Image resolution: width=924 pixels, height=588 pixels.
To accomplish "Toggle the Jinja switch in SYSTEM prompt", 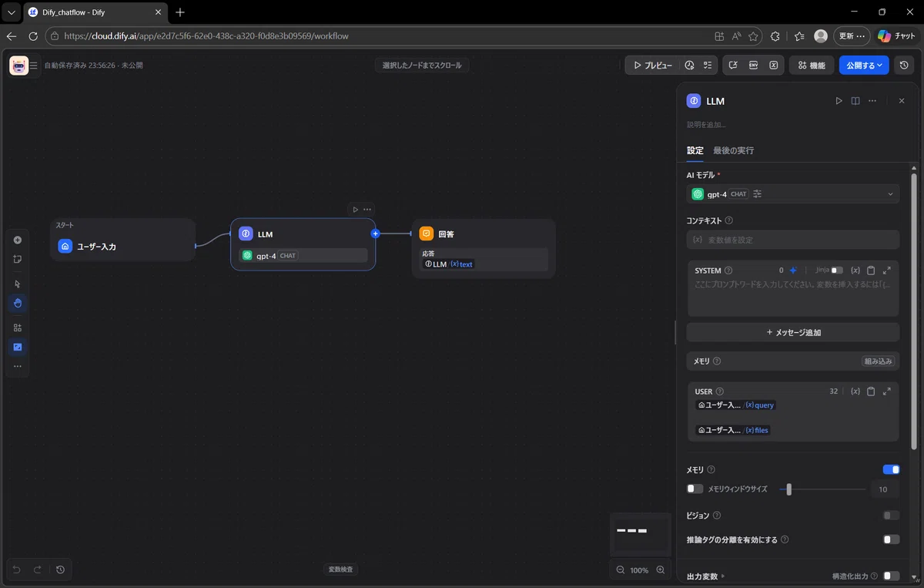I will 837,270.
